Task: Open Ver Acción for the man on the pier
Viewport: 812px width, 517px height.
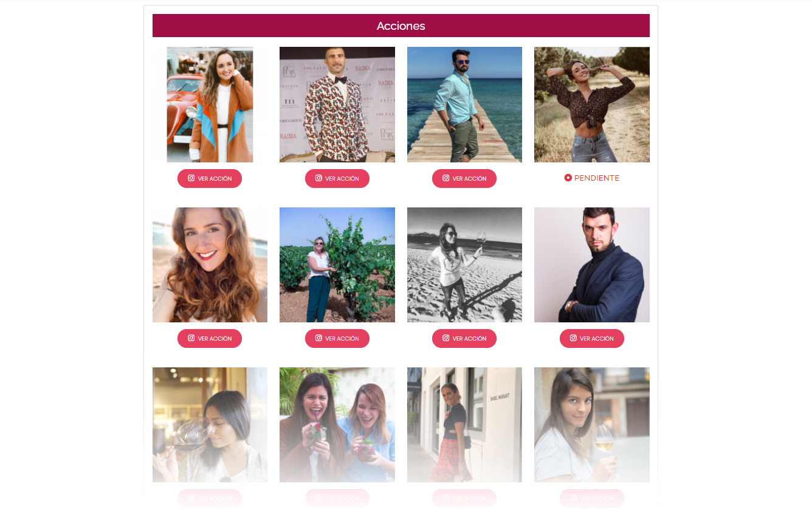Action: (x=464, y=178)
